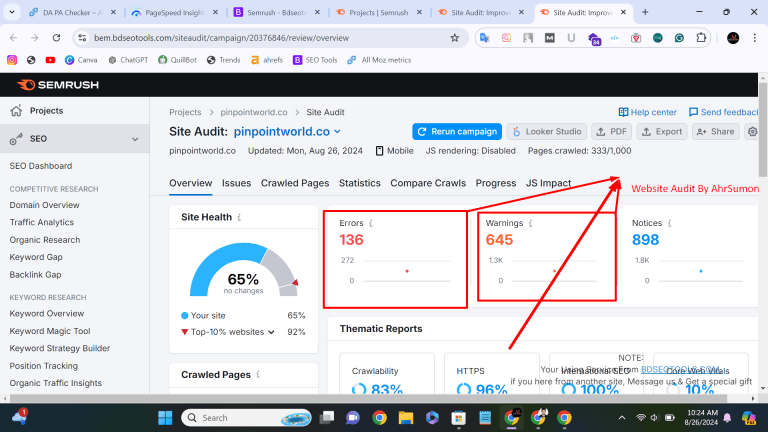Viewport: 768px width, 432px height.
Task: Open File Explorer from the taskbar
Action: (x=406, y=418)
